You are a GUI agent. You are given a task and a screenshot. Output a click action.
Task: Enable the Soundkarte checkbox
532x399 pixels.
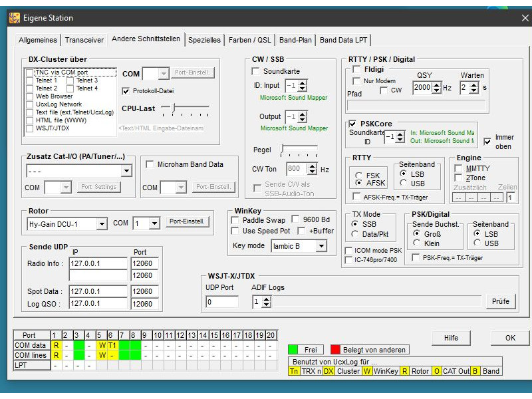pos(256,71)
